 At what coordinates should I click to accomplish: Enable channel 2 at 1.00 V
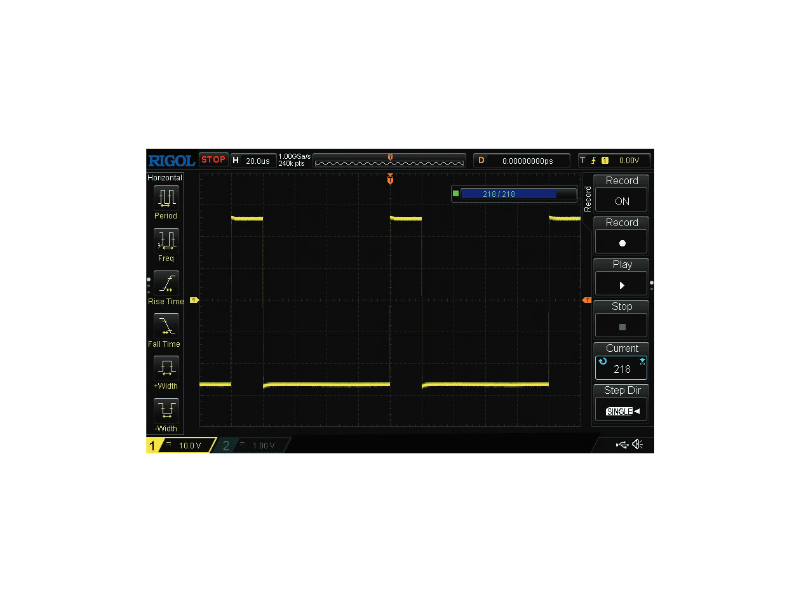coord(252,445)
